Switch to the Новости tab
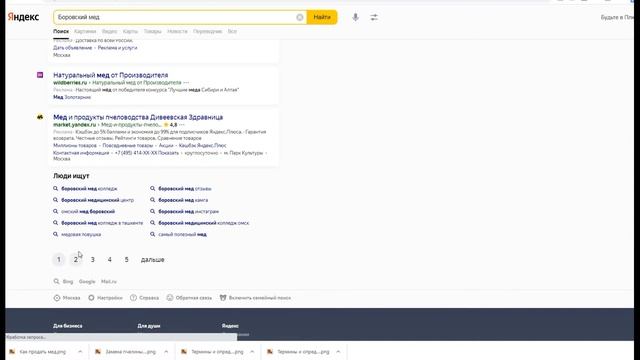 pos(177,31)
